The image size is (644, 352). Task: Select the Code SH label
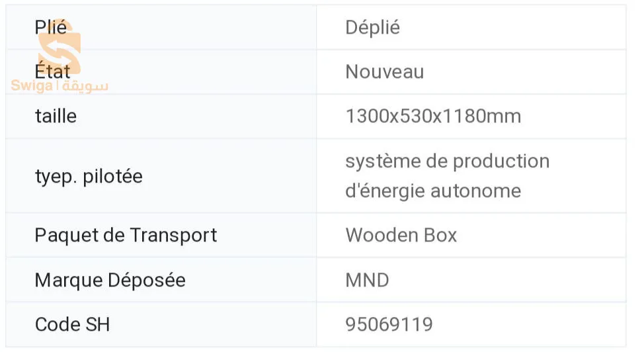pos(72,324)
